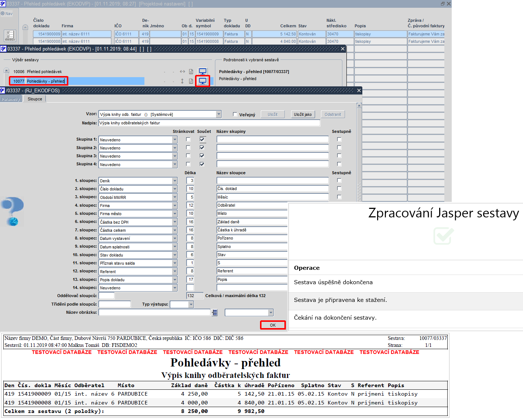
Task: Click the Název obrázku input field
Action: [154, 312]
